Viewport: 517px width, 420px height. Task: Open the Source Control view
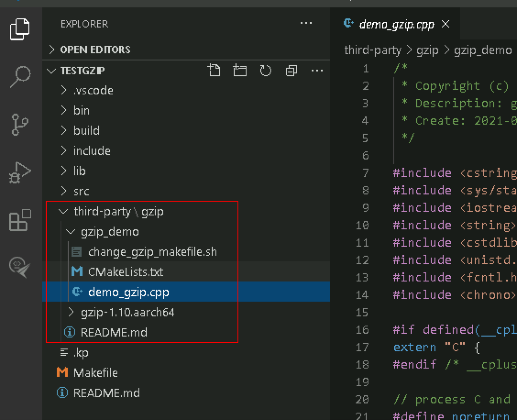click(x=20, y=125)
